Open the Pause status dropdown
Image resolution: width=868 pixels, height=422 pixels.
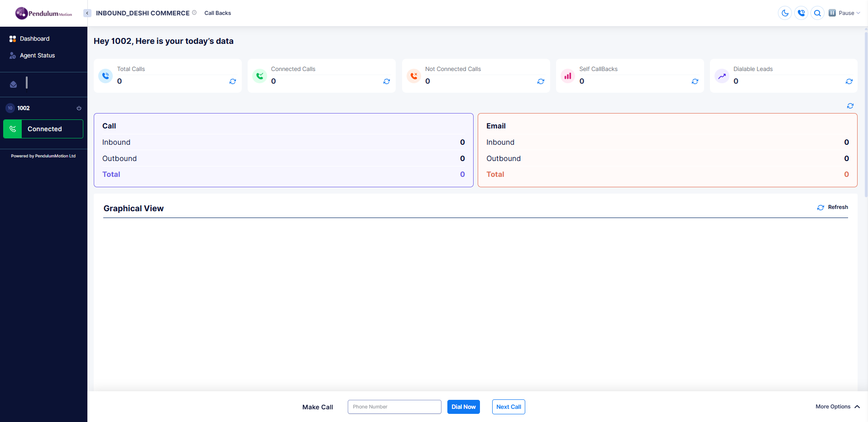pos(844,13)
